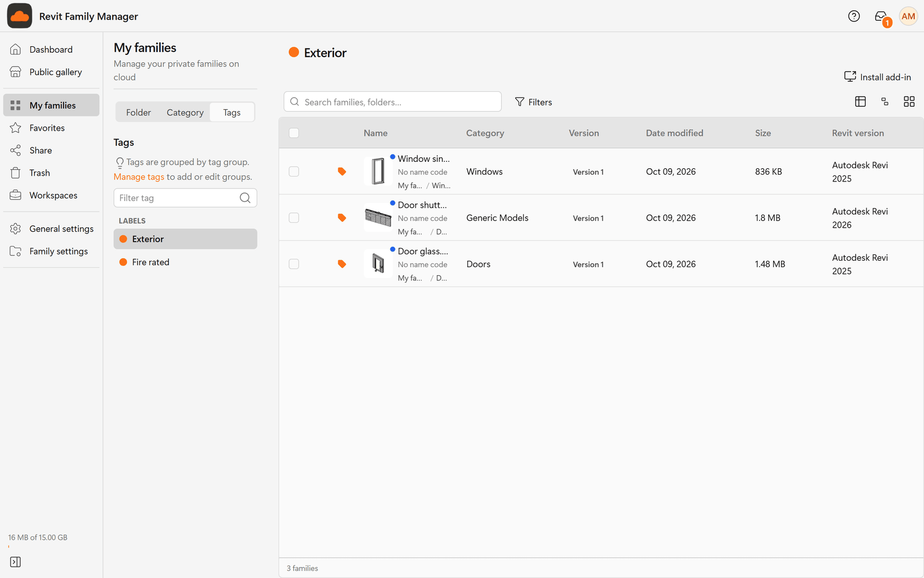Check the Door glass row checkbox
The width and height of the screenshot is (924, 578).
294,264
